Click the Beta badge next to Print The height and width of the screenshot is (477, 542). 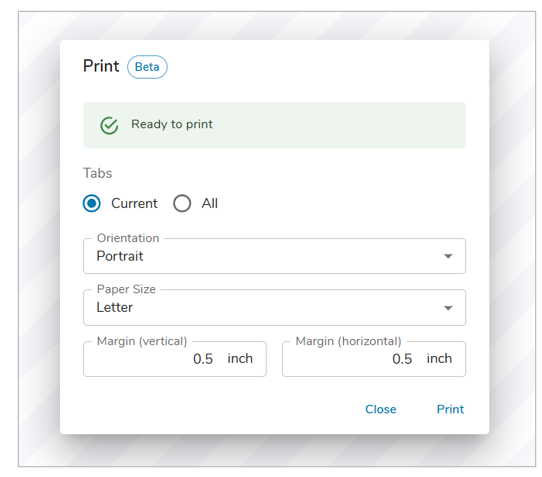(x=147, y=67)
